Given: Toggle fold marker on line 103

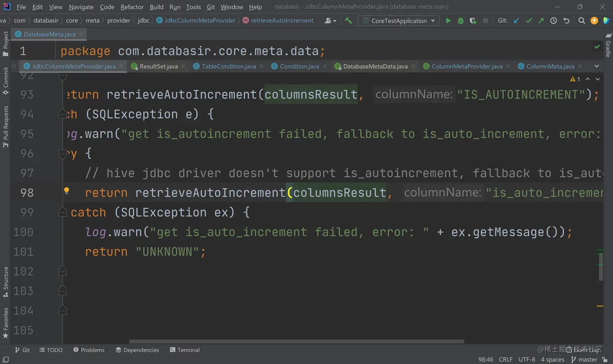Looking at the screenshot, I should pos(62,291).
